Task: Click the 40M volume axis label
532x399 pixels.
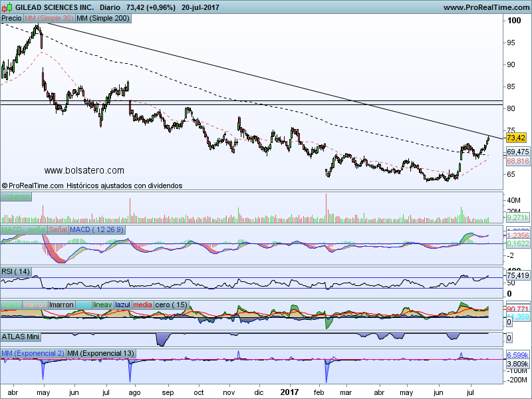Action: pos(513,200)
